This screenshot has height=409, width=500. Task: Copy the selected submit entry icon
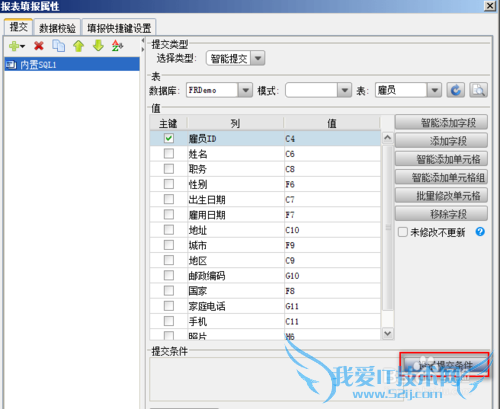[59, 46]
